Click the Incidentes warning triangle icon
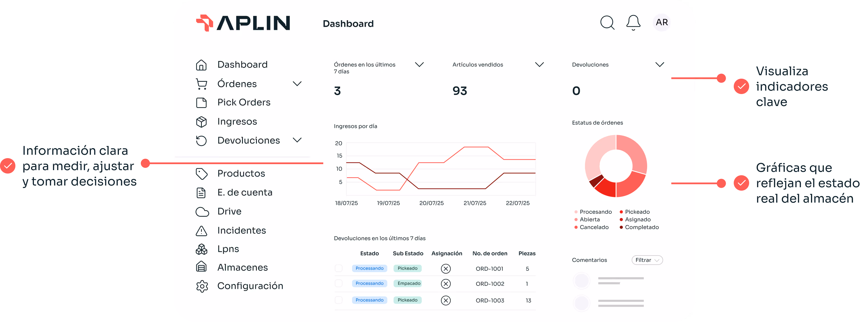The width and height of the screenshot is (868, 324). (x=201, y=231)
